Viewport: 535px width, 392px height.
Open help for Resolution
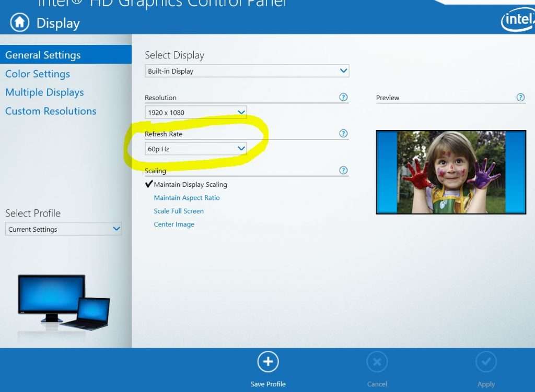tap(343, 98)
